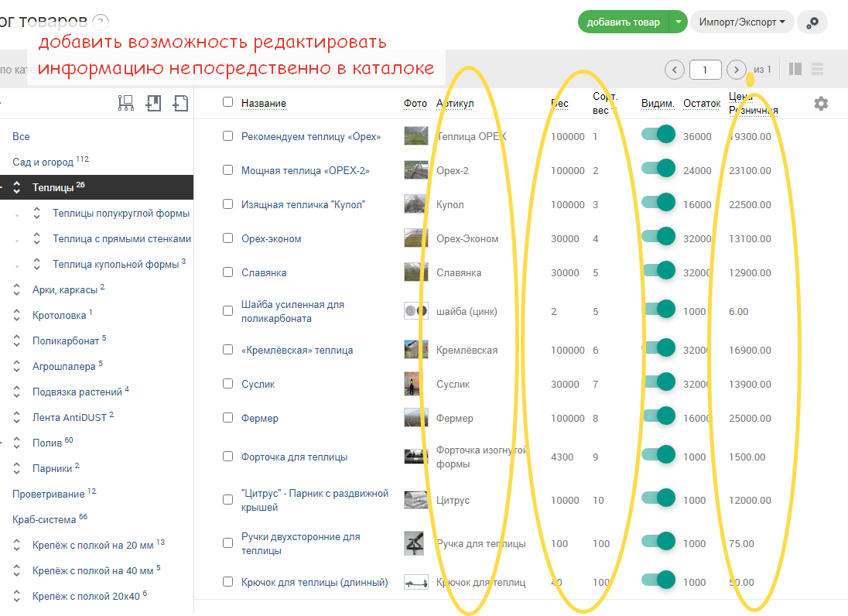The image size is (848, 616).
Task: Open the table column settings gear
Action: point(821,103)
